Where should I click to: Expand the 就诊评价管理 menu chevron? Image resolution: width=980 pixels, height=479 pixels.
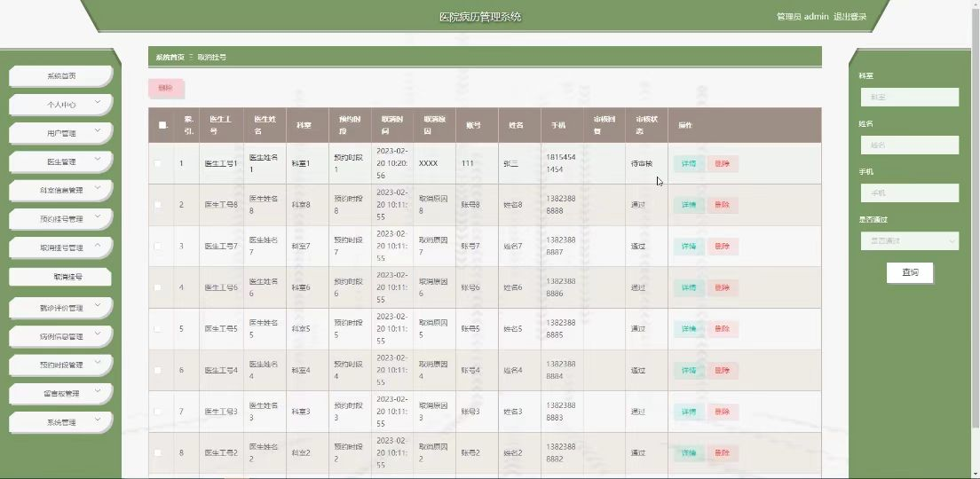98,307
